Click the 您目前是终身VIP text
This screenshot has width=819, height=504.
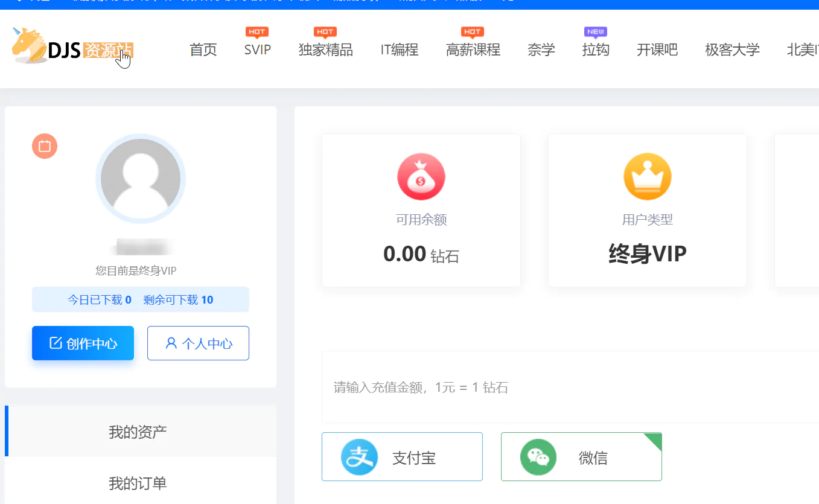click(x=136, y=270)
